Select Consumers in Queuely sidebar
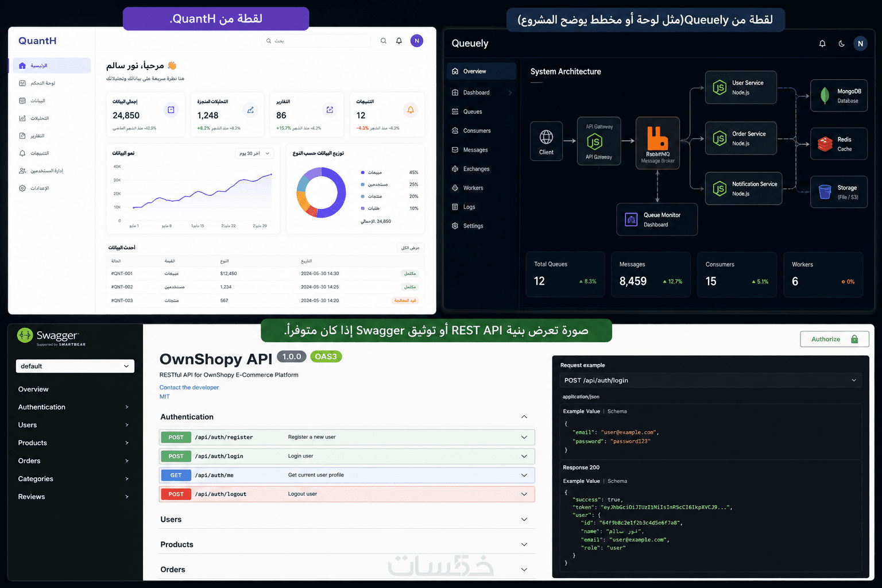The width and height of the screenshot is (882, 588). pos(477,131)
